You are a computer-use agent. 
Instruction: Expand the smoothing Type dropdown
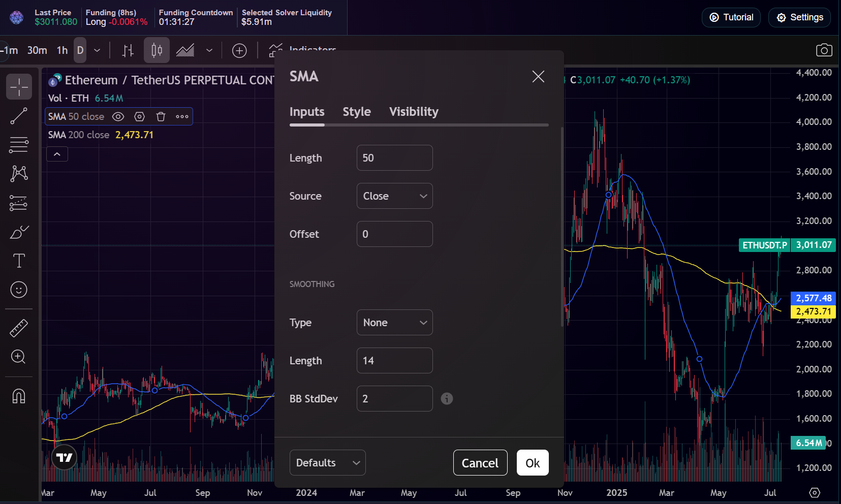pos(394,323)
